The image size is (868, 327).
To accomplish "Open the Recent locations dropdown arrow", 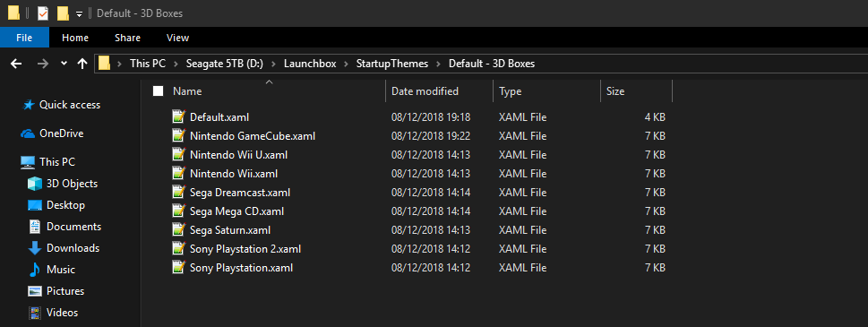I will 64,64.
